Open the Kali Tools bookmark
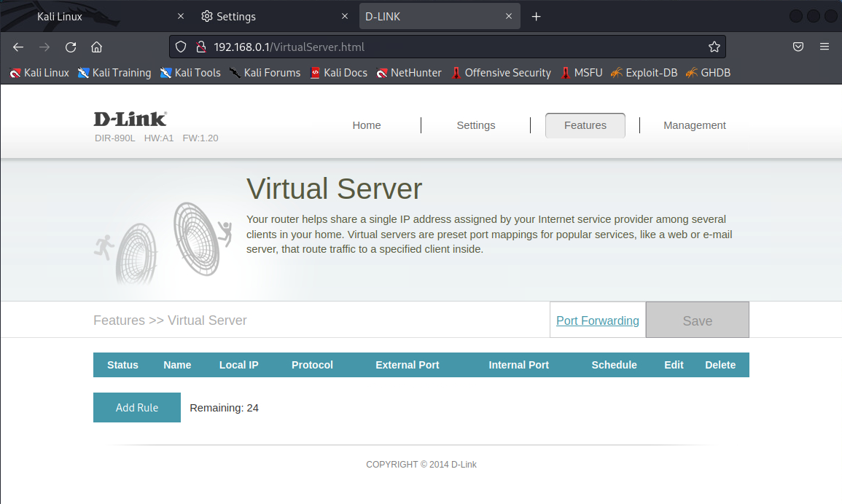The height and width of the screenshot is (504, 842). 190,72
